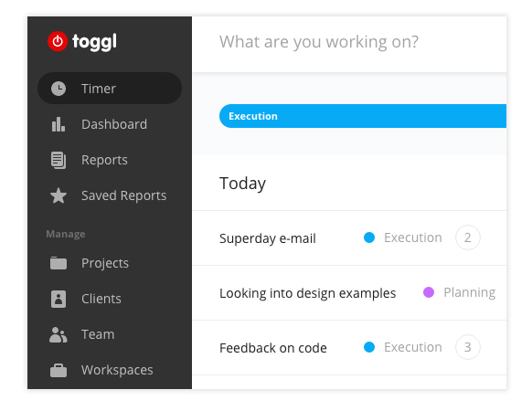Focus the 'What are you working on?' field
The width and height of the screenshot is (532, 411).
(349, 42)
